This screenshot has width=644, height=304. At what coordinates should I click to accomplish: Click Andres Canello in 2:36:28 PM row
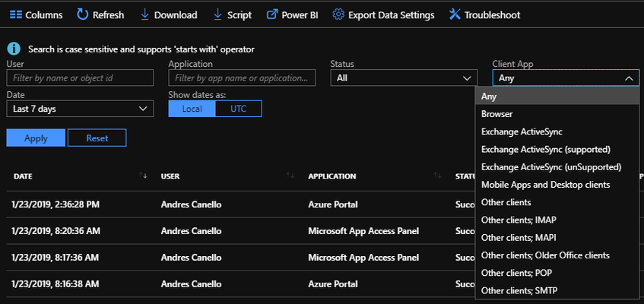click(x=191, y=204)
